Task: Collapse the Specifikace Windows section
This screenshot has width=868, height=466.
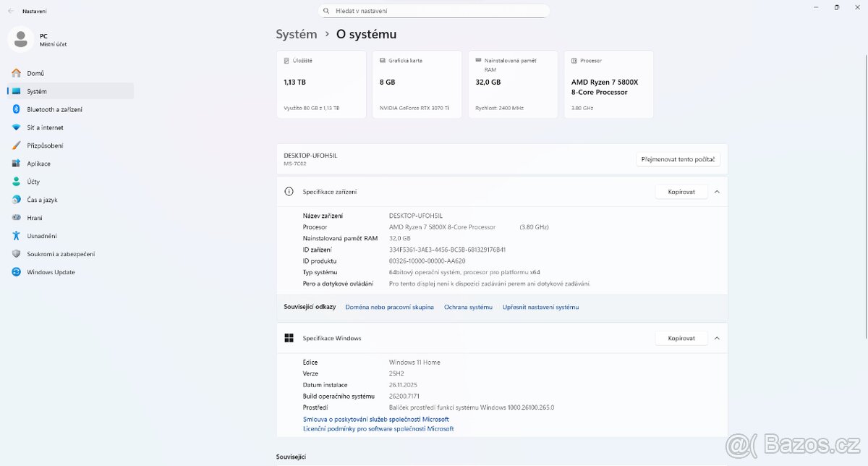Action: click(717, 338)
